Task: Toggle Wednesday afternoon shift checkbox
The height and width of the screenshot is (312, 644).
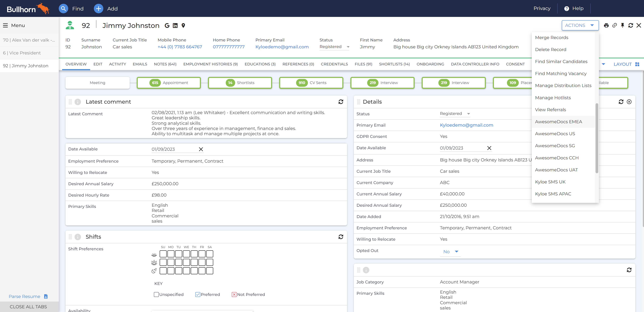Action: (x=186, y=262)
